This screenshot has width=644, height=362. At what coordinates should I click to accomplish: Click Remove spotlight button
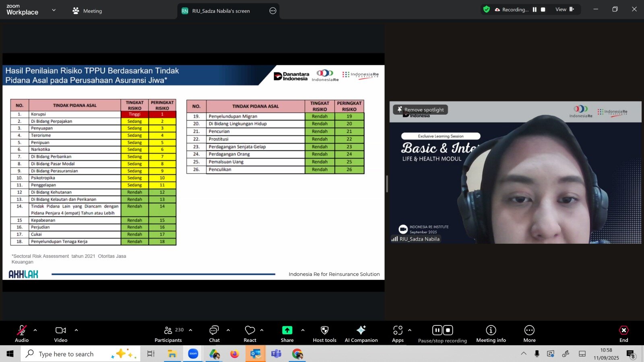[420, 109]
